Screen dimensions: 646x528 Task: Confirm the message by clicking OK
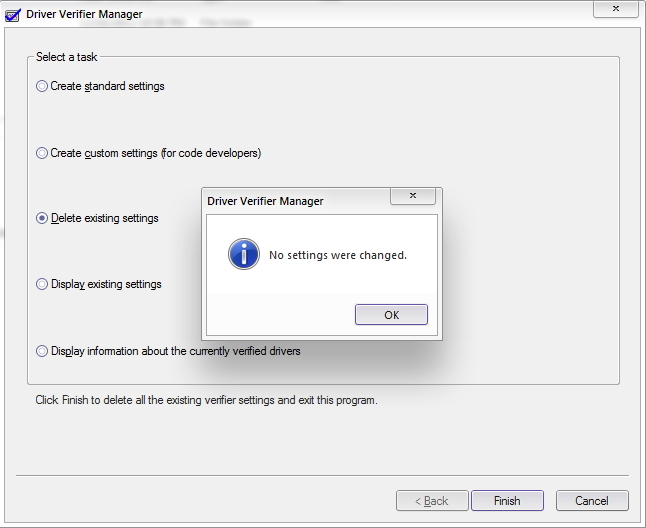coord(391,315)
